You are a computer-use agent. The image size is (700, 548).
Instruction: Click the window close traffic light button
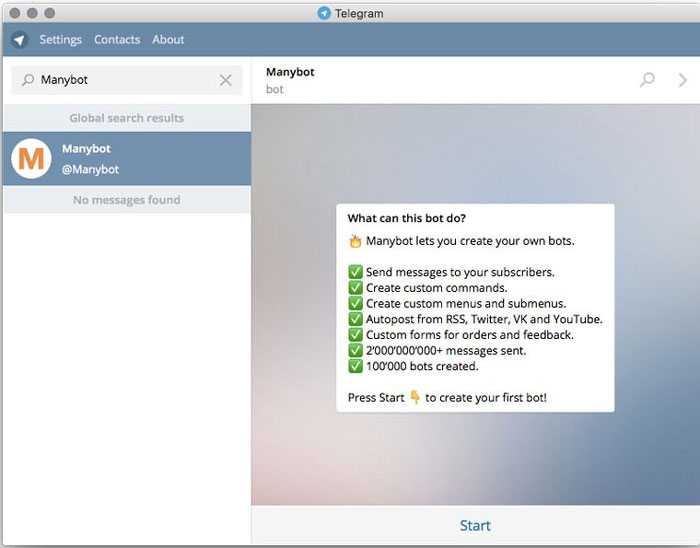15,13
